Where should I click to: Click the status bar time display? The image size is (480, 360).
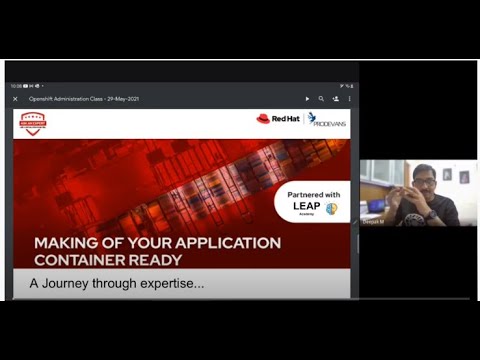click(x=16, y=86)
